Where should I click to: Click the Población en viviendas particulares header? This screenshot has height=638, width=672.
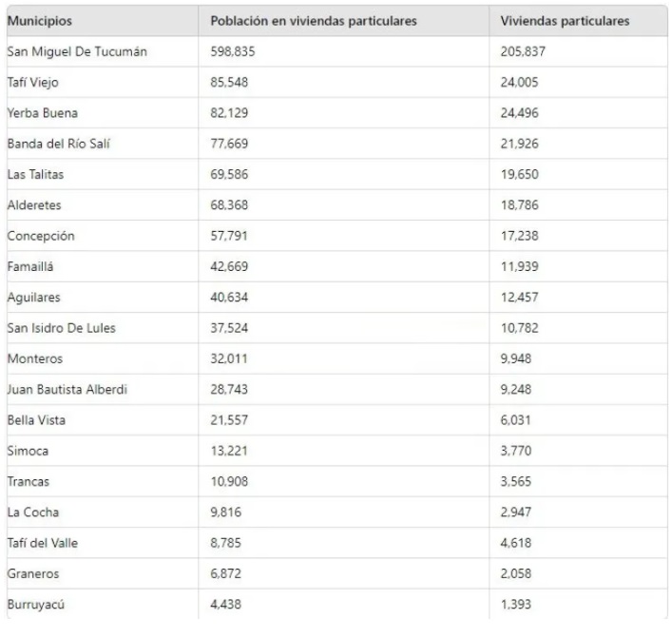pos(314,21)
